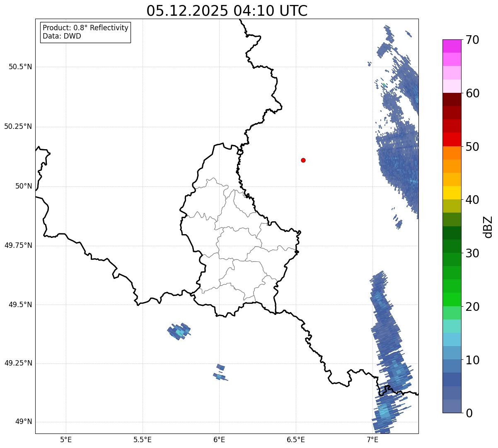Click the 50°N latitude label

pyautogui.click(x=24, y=186)
